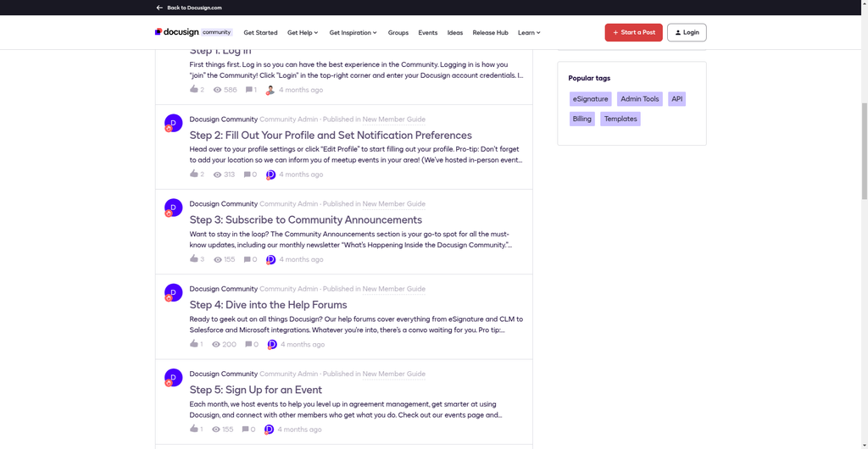Click the Start a Post button

tap(633, 33)
